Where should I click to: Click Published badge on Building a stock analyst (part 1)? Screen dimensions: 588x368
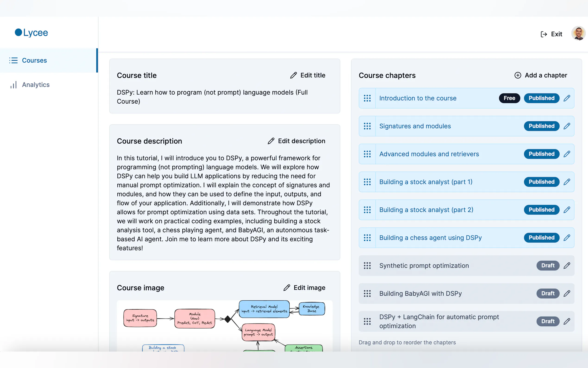tap(541, 182)
